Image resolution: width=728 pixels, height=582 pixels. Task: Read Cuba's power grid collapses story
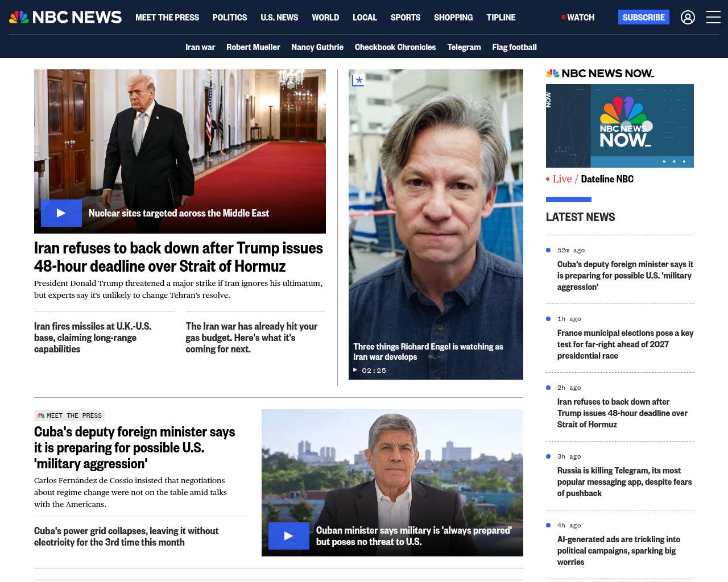[126, 537]
